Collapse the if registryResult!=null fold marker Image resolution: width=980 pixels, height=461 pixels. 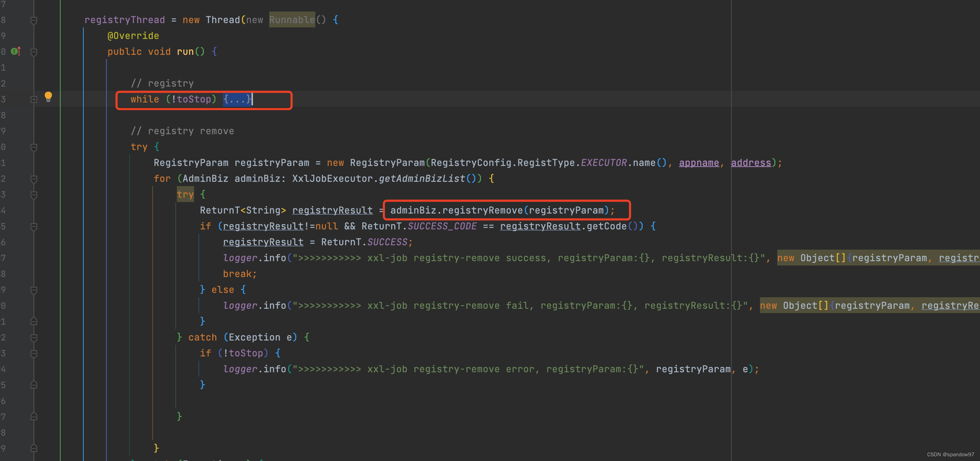pos(34,227)
